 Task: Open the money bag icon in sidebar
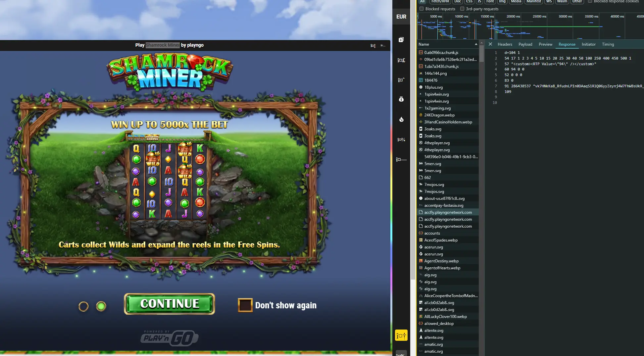pyautogui.click(x=401, y=99)
